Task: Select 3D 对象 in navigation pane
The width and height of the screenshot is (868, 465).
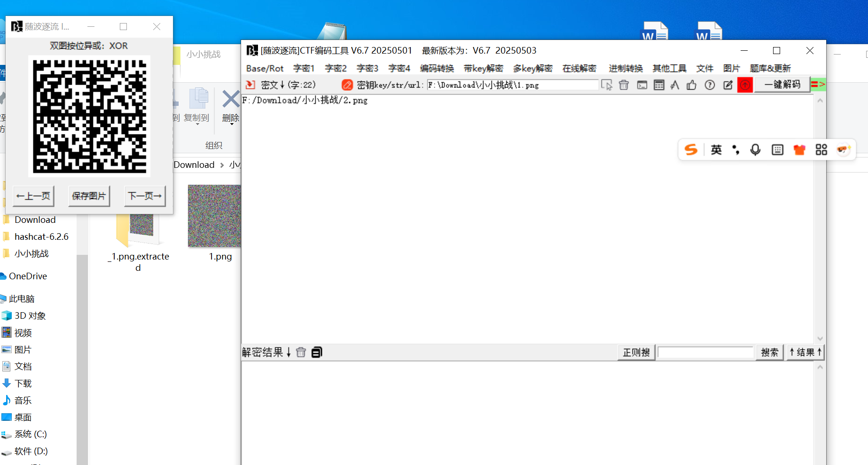Action: point(30,315)
